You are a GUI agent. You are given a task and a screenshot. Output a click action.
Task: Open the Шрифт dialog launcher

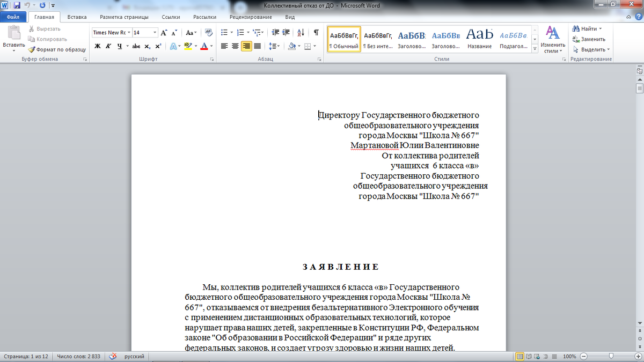[x=213, y=60]
